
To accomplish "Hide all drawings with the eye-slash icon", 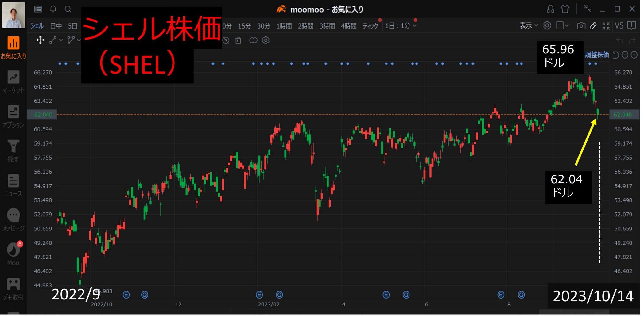I will [226, 40].
